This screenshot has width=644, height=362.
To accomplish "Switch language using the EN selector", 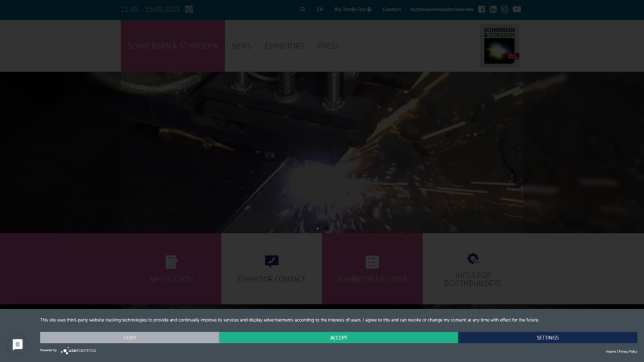I will click(319, 9).
